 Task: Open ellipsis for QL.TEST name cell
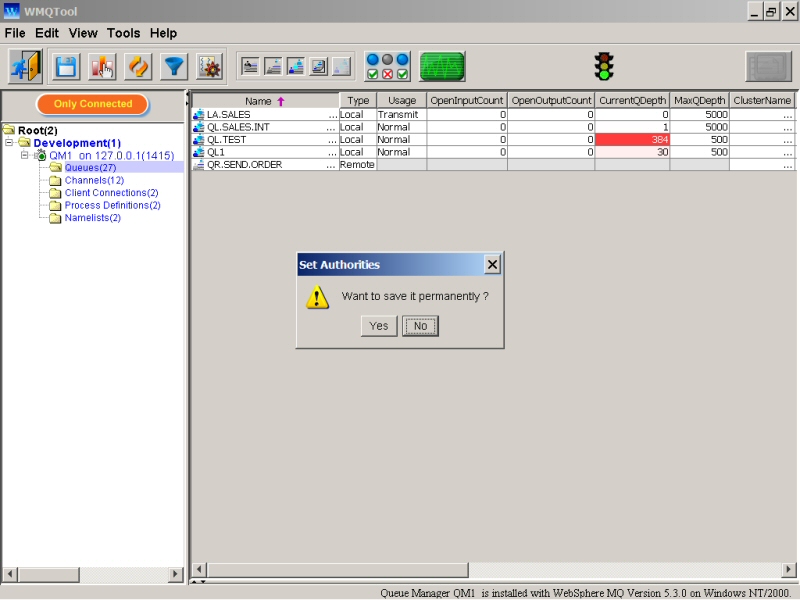pos(333,140)
